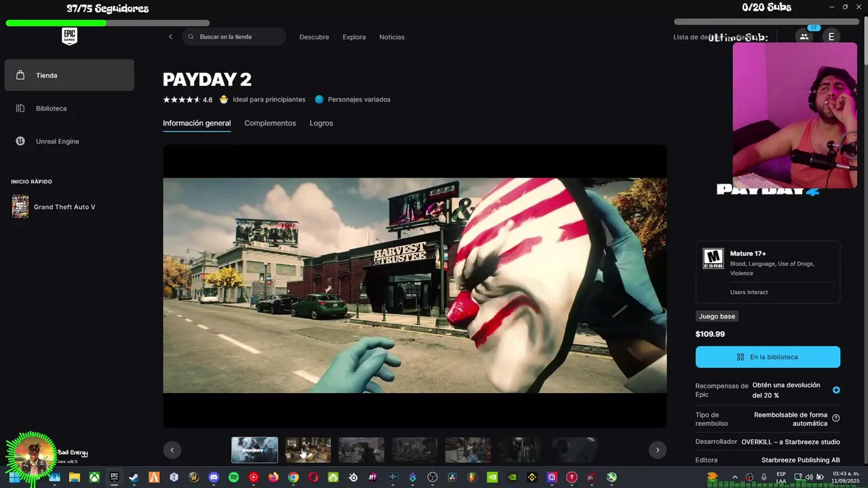This screenshot has width=868, height=488.
Task: Click Epic Games Launcher taskbar icon
Action: point(114,477)
